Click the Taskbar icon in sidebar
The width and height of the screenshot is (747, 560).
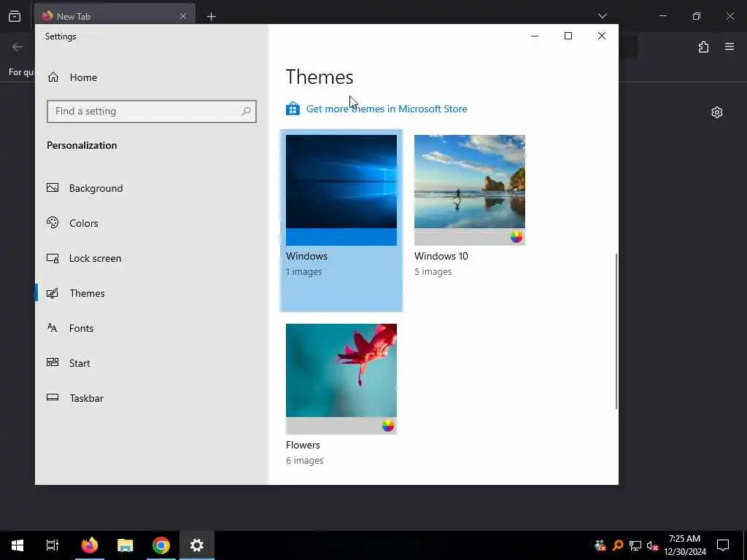(53, 397)
